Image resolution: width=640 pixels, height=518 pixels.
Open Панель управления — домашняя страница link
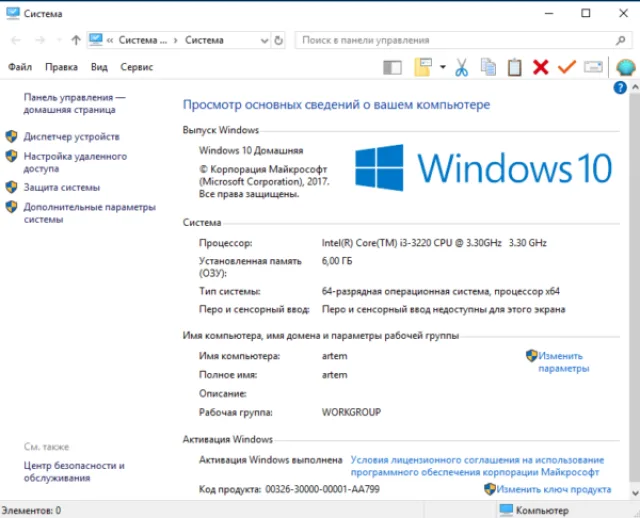74,104
